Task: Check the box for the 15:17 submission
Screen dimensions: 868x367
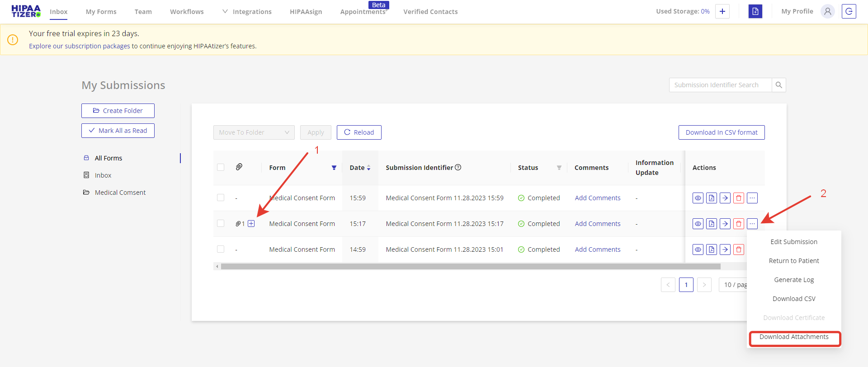Action: tap(221, 223)
